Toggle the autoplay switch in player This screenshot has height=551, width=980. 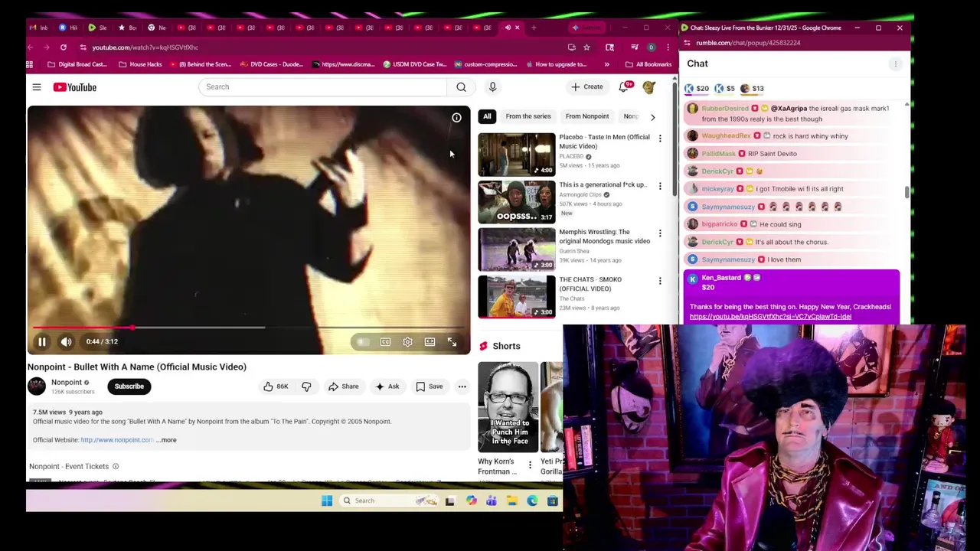[363, 342]
